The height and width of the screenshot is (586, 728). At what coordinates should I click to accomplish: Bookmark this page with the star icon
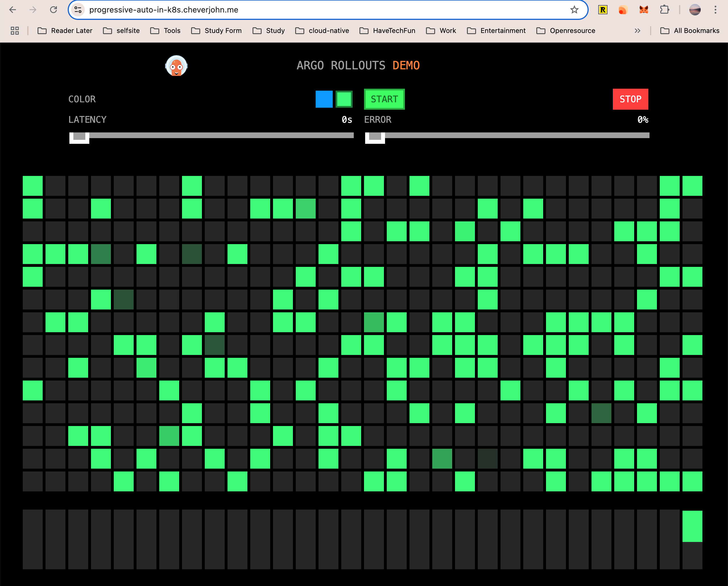click(x=574, y=10)
